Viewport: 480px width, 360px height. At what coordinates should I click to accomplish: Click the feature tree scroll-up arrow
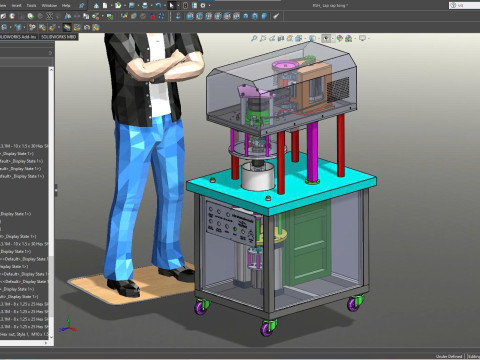(51, 69)
